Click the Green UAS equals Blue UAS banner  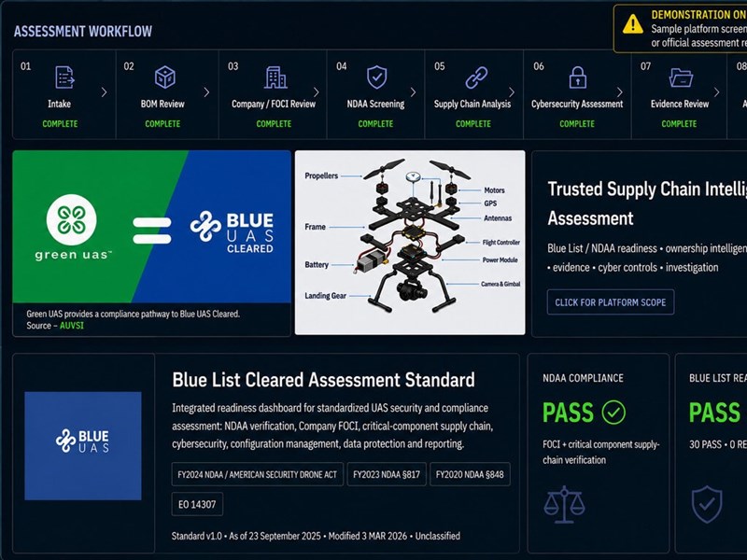pos(151,227)
